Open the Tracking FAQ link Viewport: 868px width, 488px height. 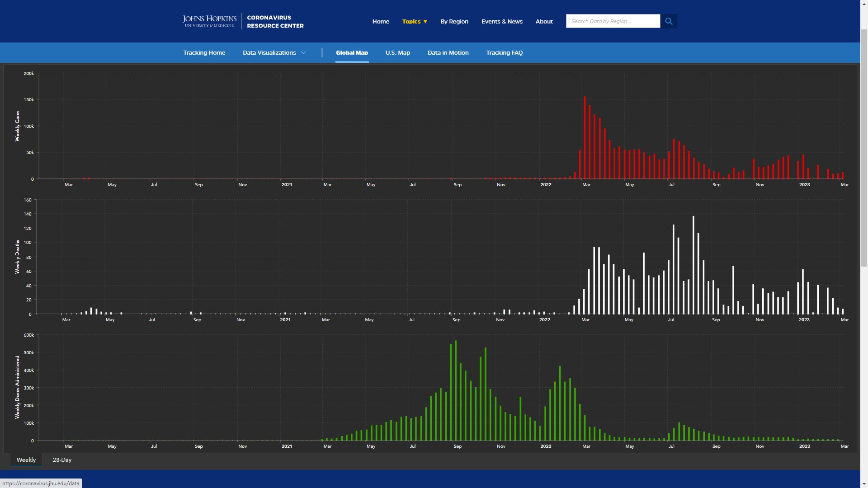pos(504,53)
